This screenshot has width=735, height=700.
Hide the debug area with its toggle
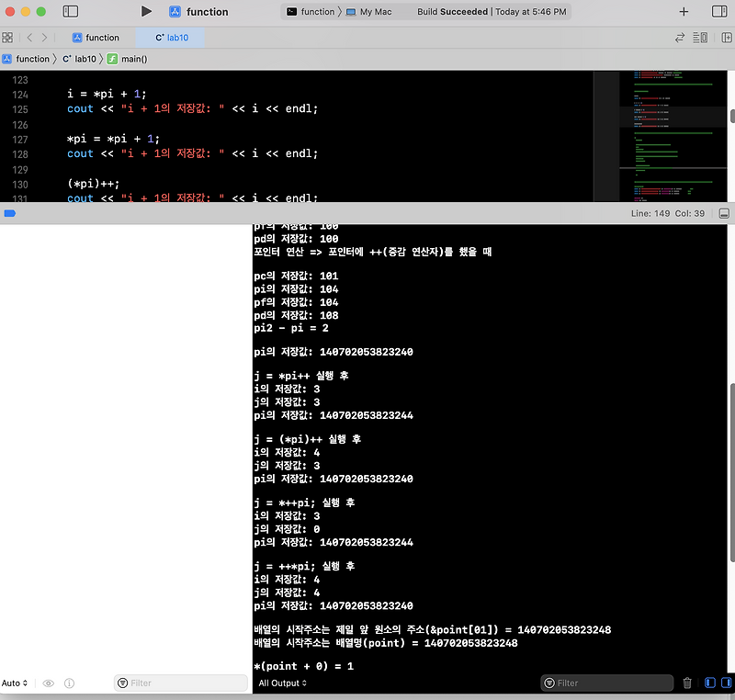724,212
